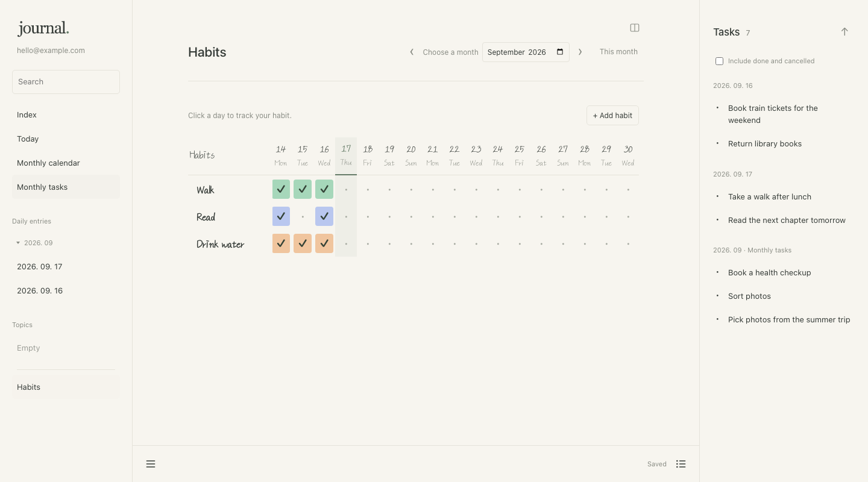The height and width of the screenshot is (482, 868).
Task: Go to previous month chevron
Action: 412,52
